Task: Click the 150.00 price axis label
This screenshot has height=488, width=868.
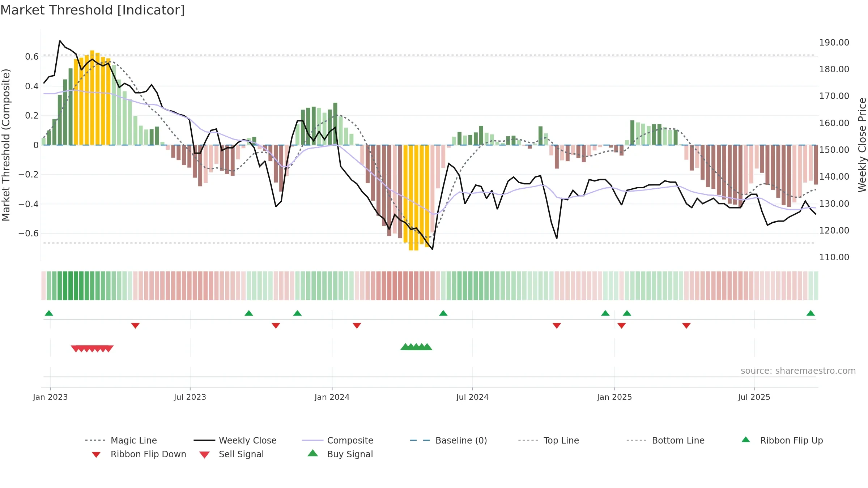Action: (834, 150)
